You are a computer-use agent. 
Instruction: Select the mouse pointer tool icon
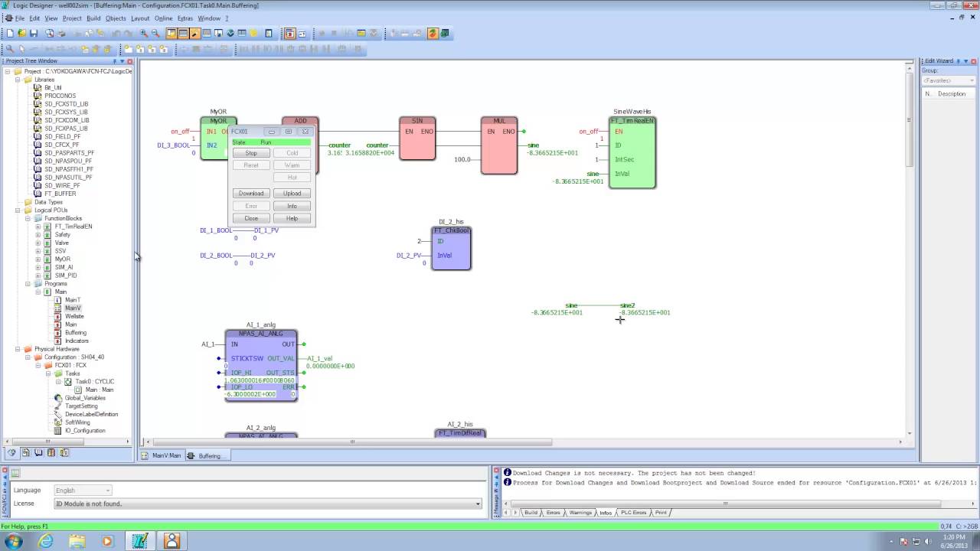(21, 49)
